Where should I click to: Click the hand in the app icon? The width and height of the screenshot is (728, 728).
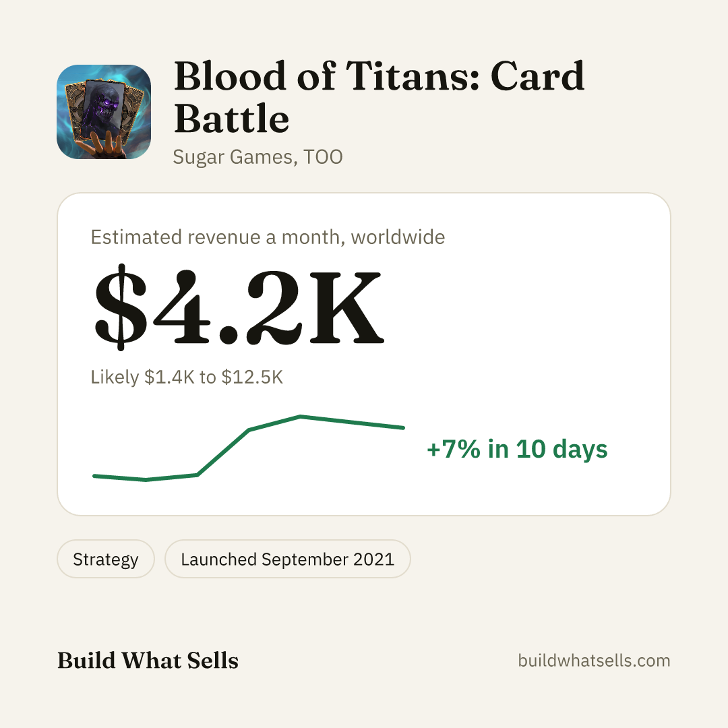102,146
